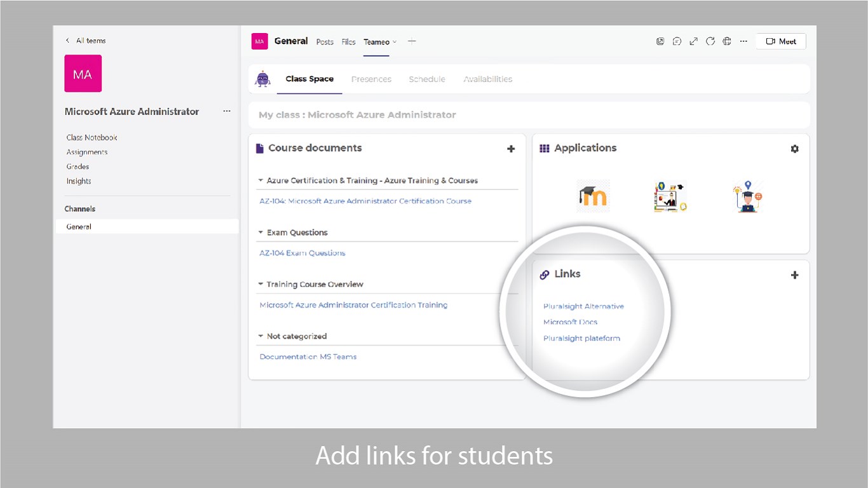Open Pluralsight plateform link
Screen dimensions: 868x488
tap(581, 338)
